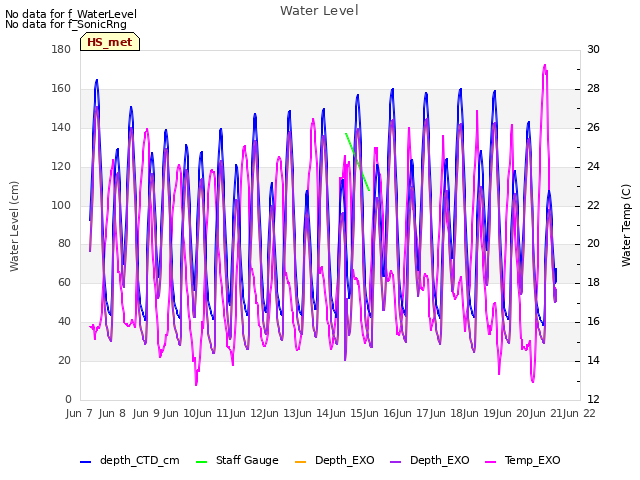The width and height of the screenshot is (640, 480).
Task: Toggle the Temp_EXO legend entry
Action: click(522, 460)
